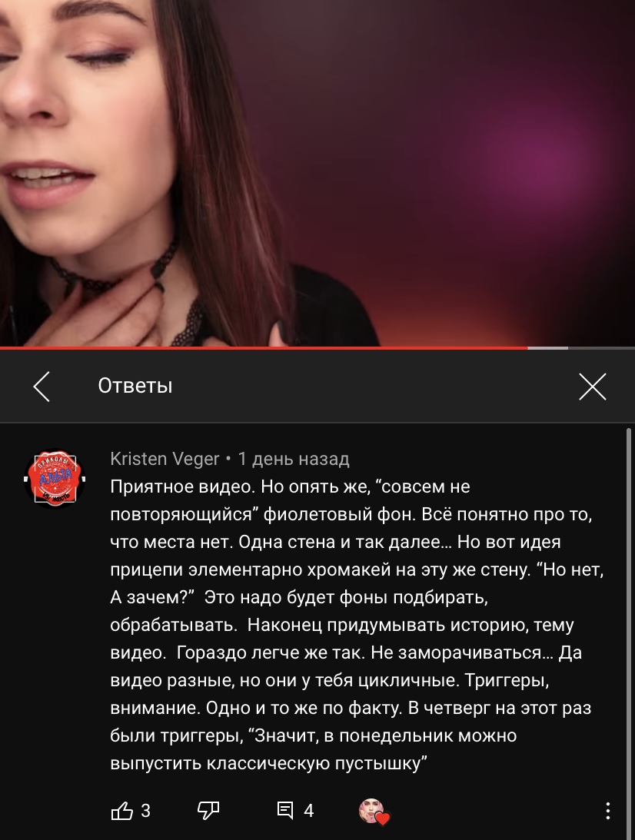Seek on the red video progress bar
The width and height of the screenshot is (635, 840).
click(x=264, y=348)
